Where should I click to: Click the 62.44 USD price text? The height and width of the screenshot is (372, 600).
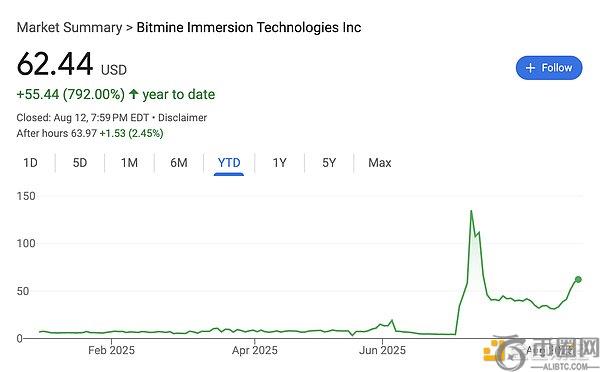[x=72, y=64]
